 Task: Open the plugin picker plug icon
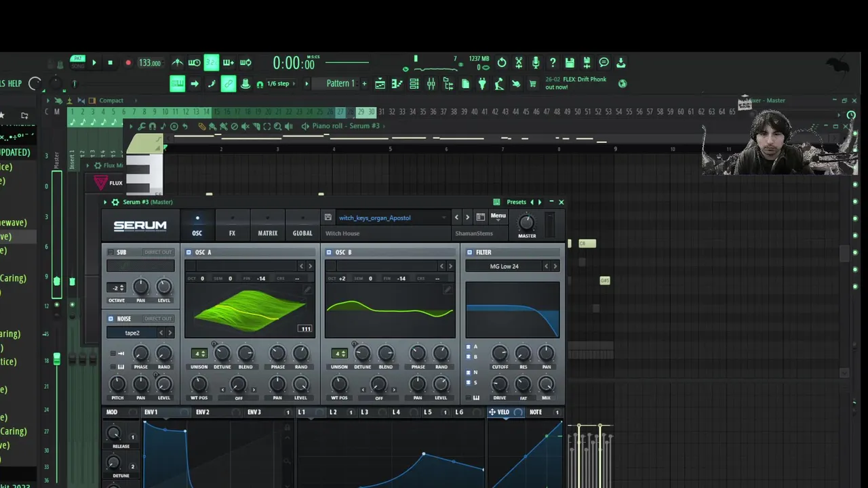click(482, 84)
